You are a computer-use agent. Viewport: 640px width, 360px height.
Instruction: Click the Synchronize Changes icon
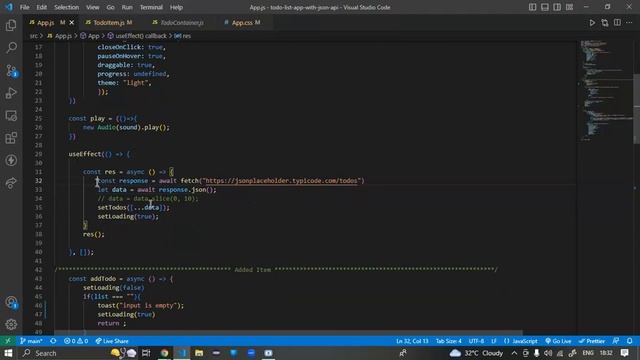coord(53,341)
